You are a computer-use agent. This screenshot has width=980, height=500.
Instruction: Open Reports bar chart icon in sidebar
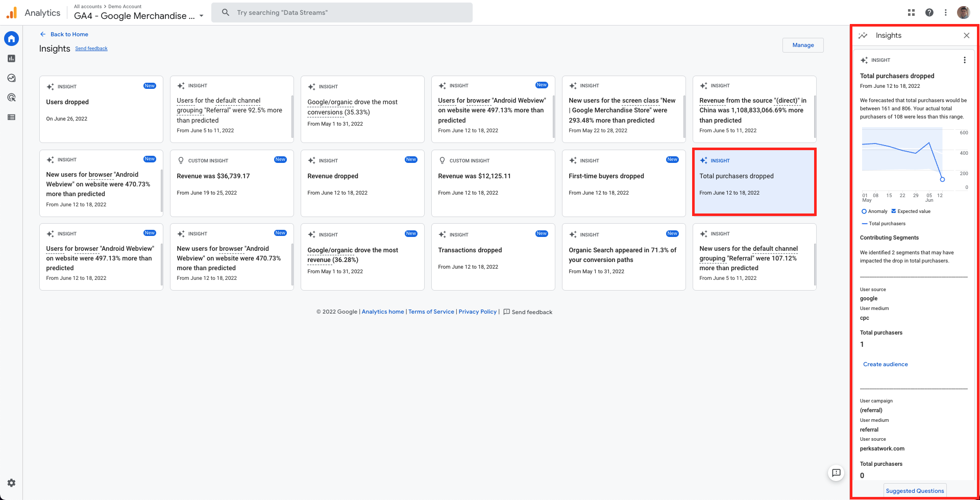pyautogui.click(x=11, y=58)
